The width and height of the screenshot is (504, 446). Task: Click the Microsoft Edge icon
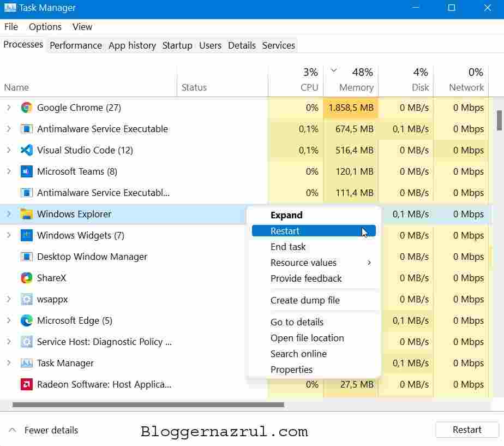point(26,320)
